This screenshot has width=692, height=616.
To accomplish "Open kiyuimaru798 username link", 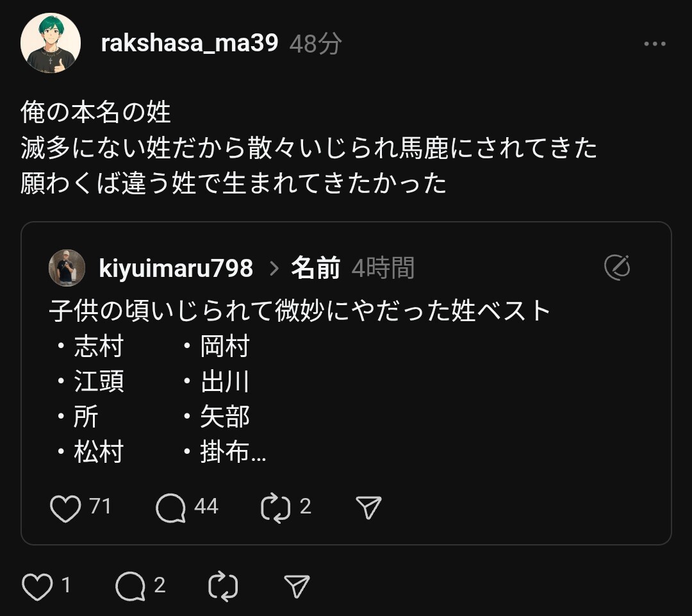I will (x=176, y=268).
